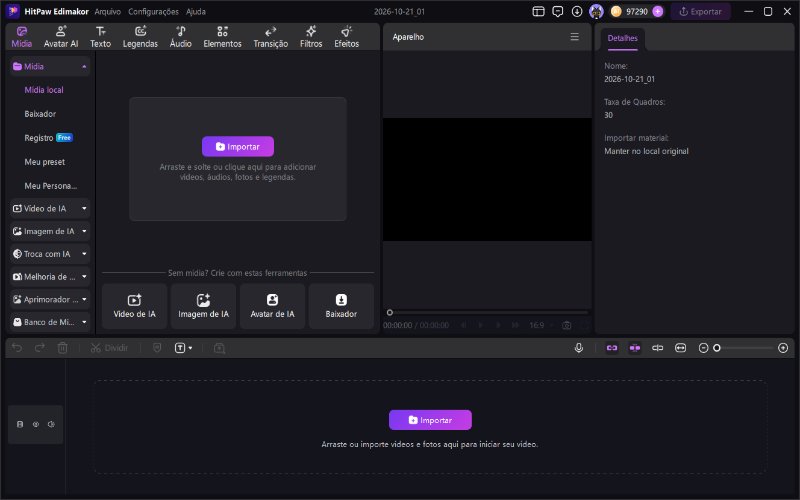Expand the Vídeo de IA sidebar section
The image size is (800, 500).
coord(49,208)
